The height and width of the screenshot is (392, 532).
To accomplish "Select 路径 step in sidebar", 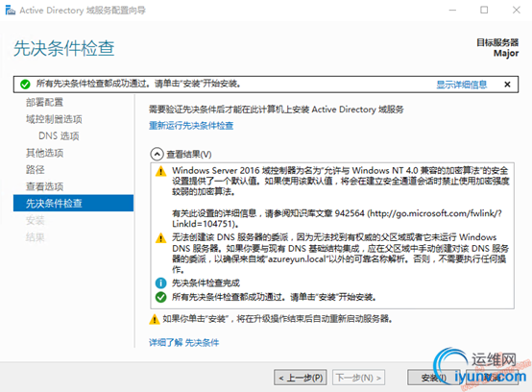I will [36, 170].
